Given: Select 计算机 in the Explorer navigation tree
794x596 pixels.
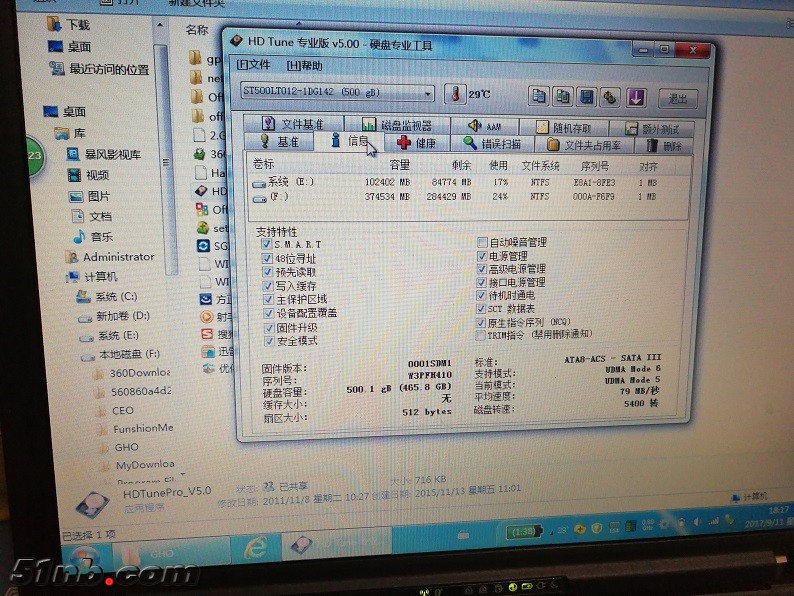Looking at the screenshot, I should pyautogui.click(x=92, y=276).
